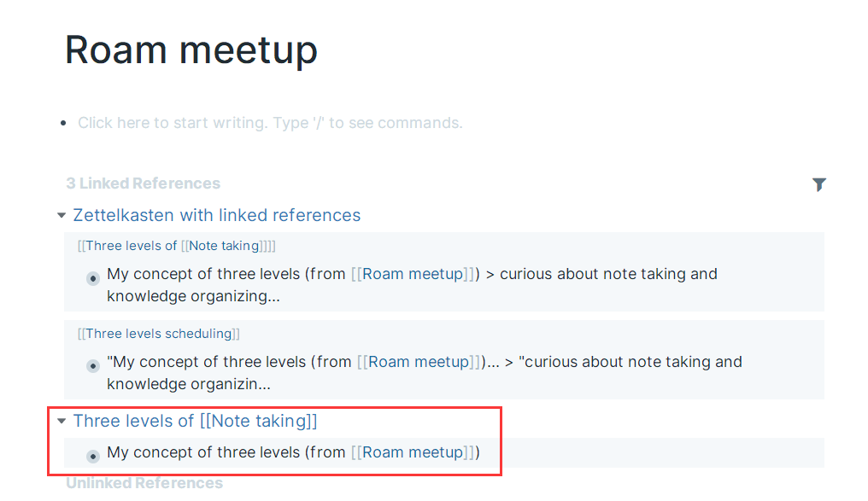The image size is (868, 501).
Task: Open 'Three levels of' breadcrumb in first reference
Action: pyautogui.click(x=130, y=246)
